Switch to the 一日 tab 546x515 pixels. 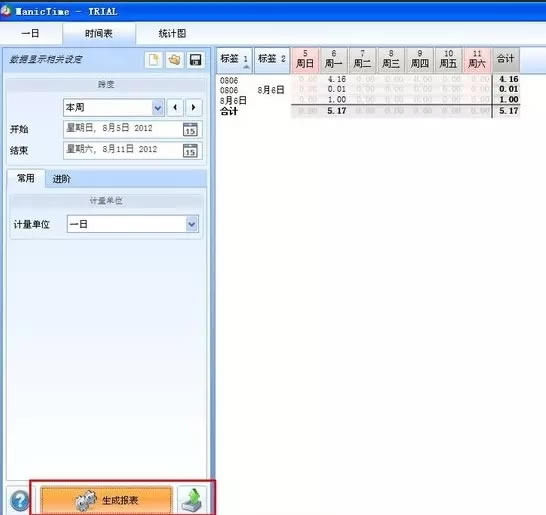pyautogui.click(x=31, y=33)
